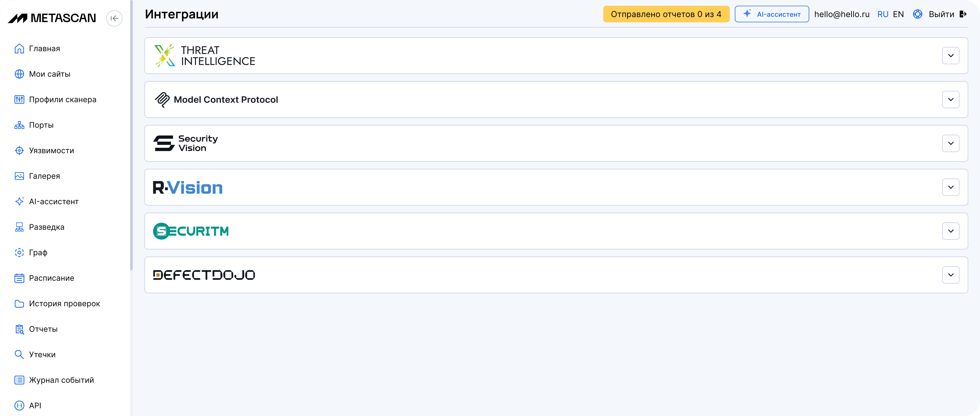
Task: Navigate to Уязвимости
Action: click(x=52, y=150)
